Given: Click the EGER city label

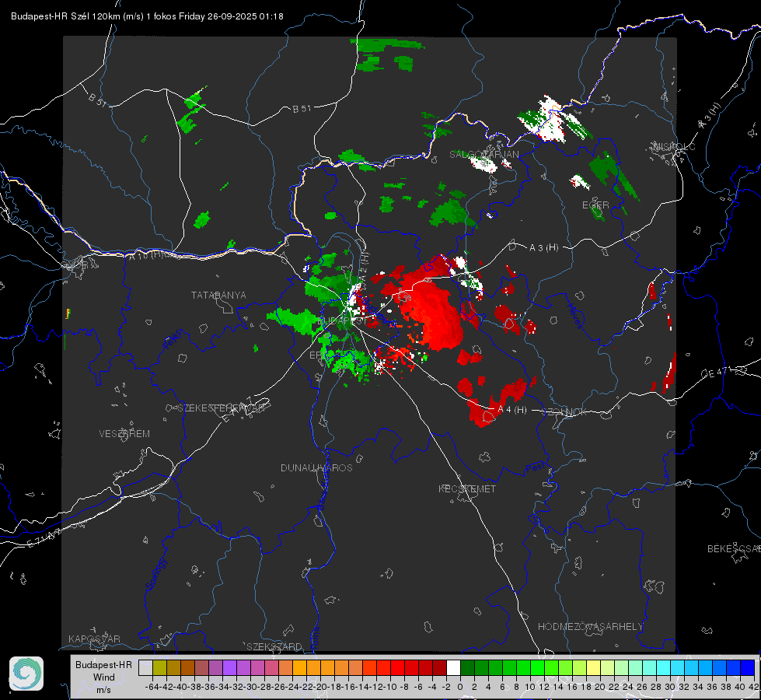Looking at the screenshot, I should [595, 205].
